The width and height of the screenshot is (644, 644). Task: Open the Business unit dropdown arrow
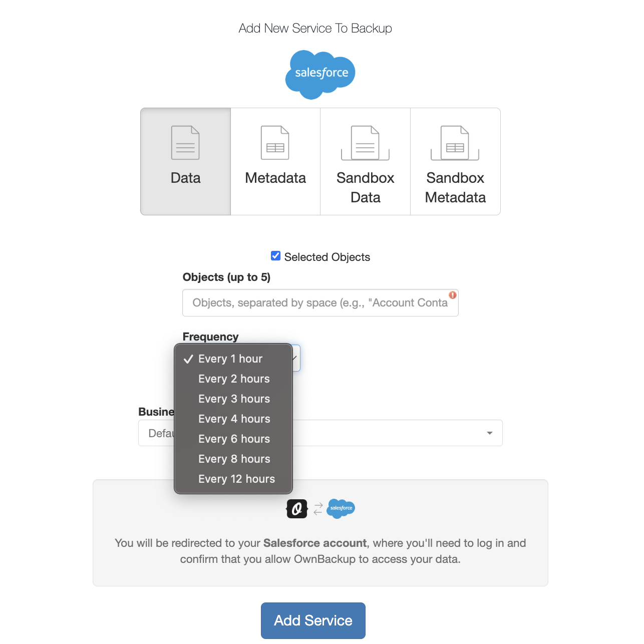(490, 433)
